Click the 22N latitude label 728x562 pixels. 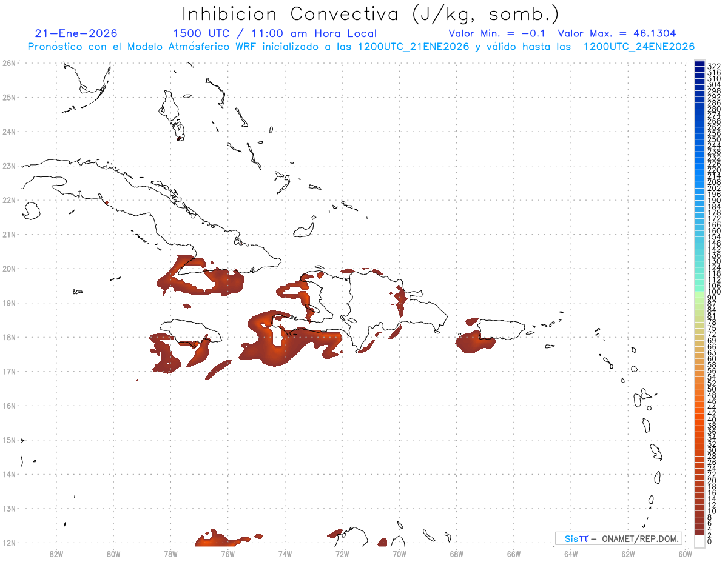[8, 199]
